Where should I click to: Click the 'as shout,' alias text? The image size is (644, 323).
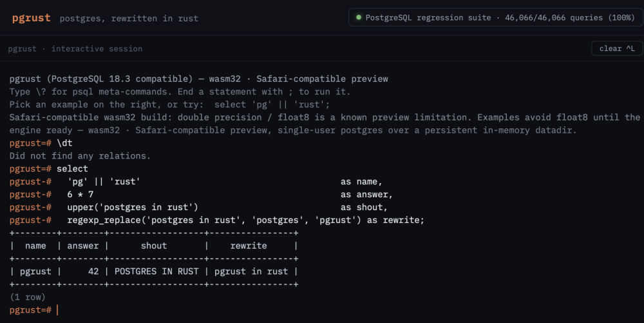click(364, 207)
